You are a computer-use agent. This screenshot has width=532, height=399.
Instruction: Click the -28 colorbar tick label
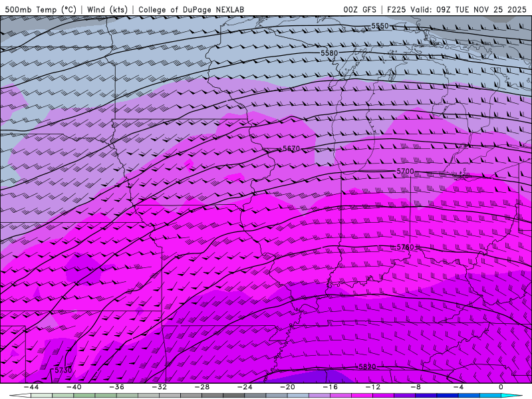click(x=202, y=387)
